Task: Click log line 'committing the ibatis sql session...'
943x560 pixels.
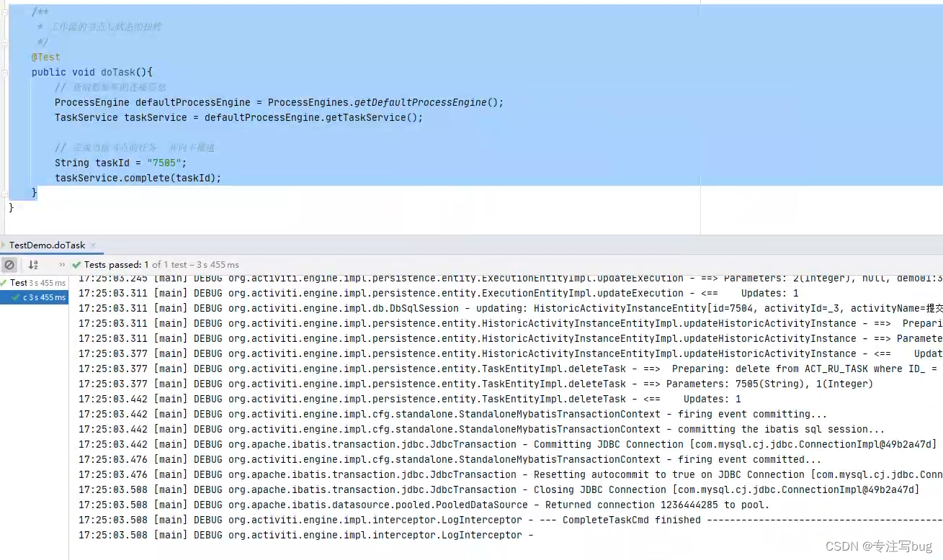Action: click(x=482, y=429)
